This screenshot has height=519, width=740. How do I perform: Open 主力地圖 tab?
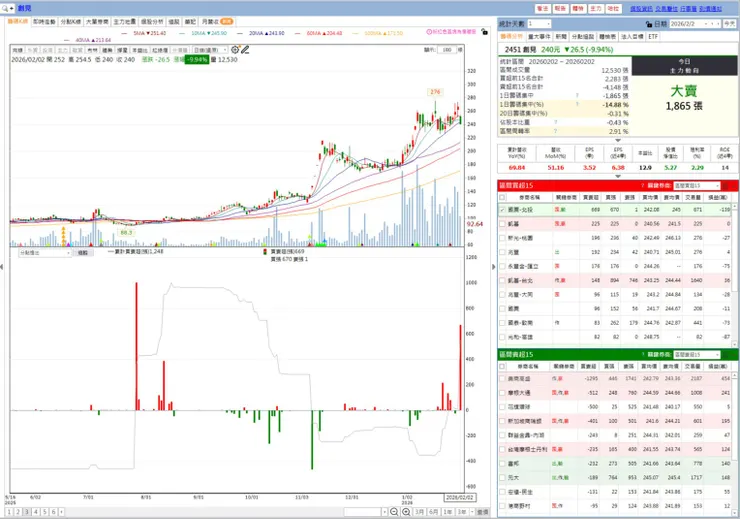coord(125,22)
